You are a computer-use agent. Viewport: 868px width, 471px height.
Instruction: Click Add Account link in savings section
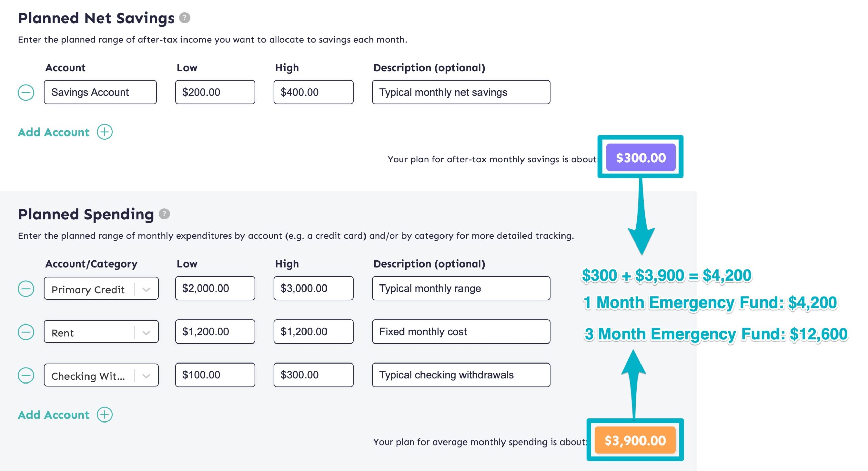(x=54, y=132)
